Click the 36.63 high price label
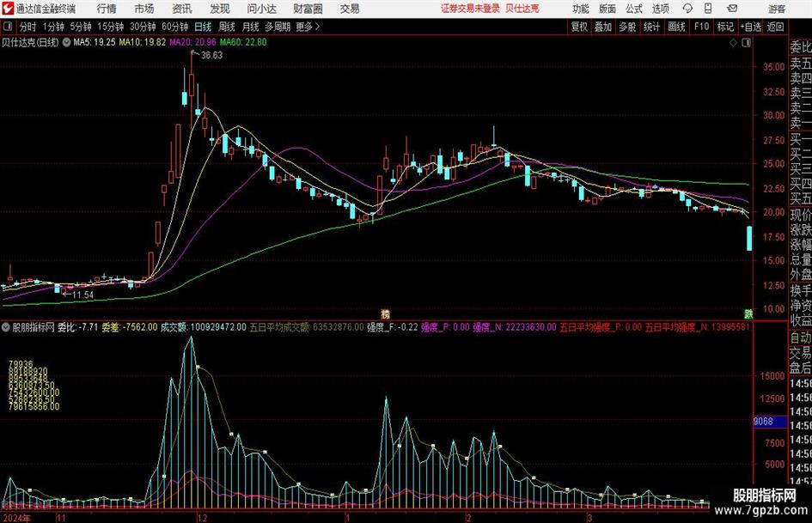 [x=211, y=56]
